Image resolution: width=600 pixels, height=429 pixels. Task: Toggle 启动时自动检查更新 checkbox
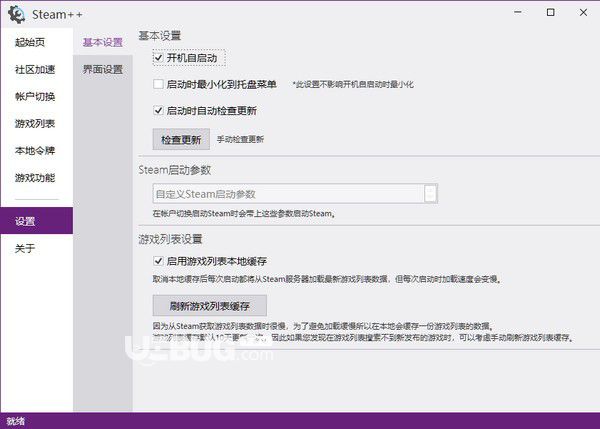(158, 111)
